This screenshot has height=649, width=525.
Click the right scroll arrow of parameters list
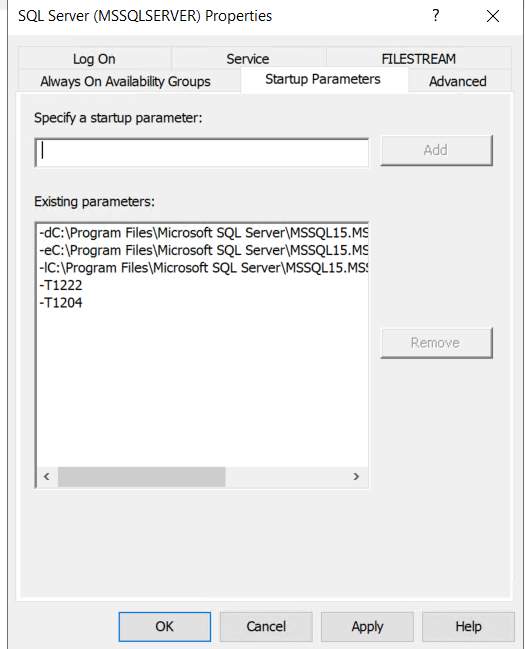(356, 476)
